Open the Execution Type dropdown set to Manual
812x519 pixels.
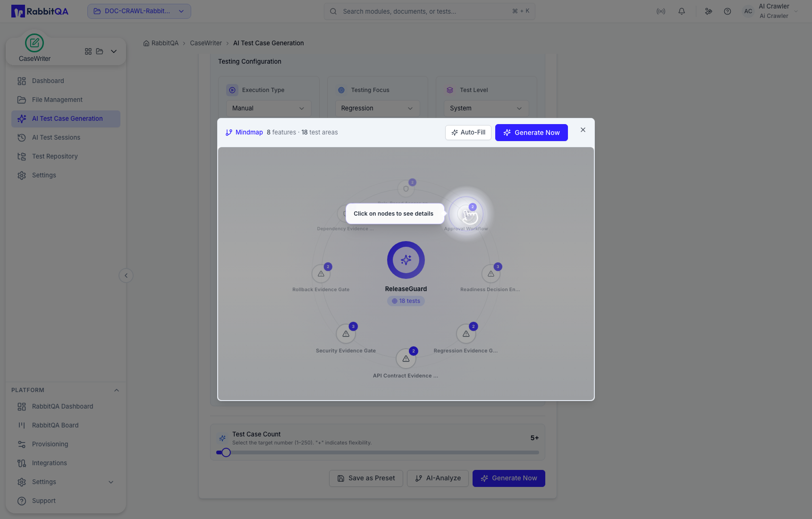(x=269, y=109)
